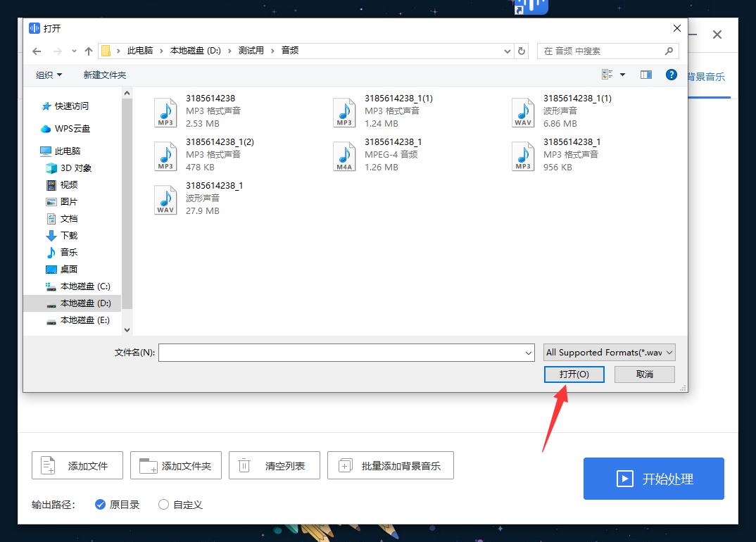Click the 批量添加背景音乐 icon
The image size is (756, 542).
click(x=345, y=465)
